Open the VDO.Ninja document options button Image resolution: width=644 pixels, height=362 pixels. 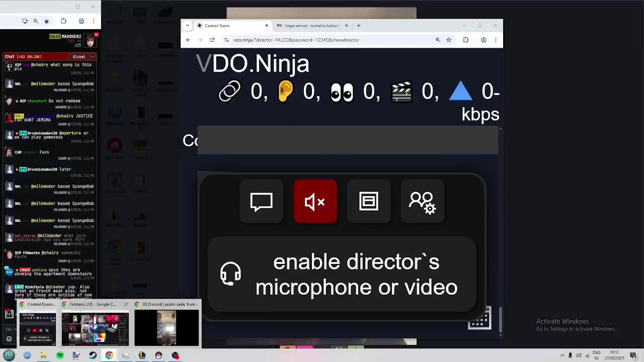(x=369, y=201)
